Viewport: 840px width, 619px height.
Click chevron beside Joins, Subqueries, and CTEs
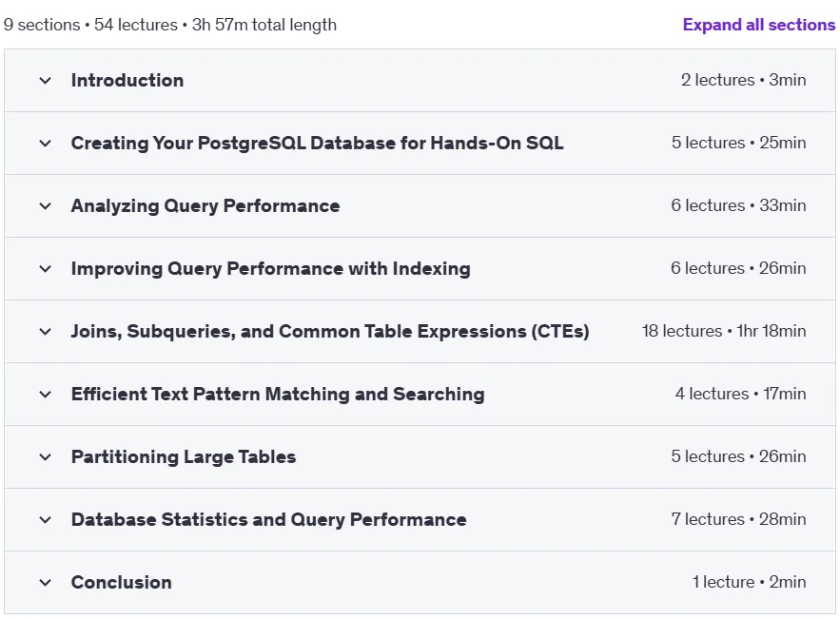pyautogui.click(x=46, y=332)
